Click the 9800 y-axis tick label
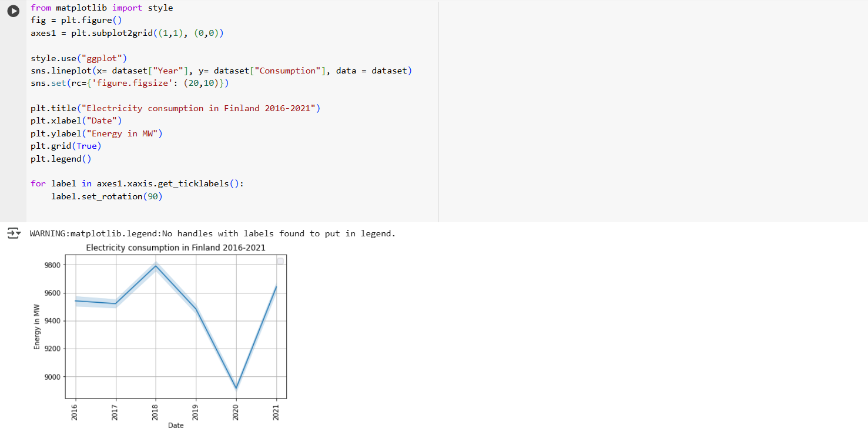Image resolution: width=868 pixels, height=438 pixels. pyautogui.click(x=51, y=265)
